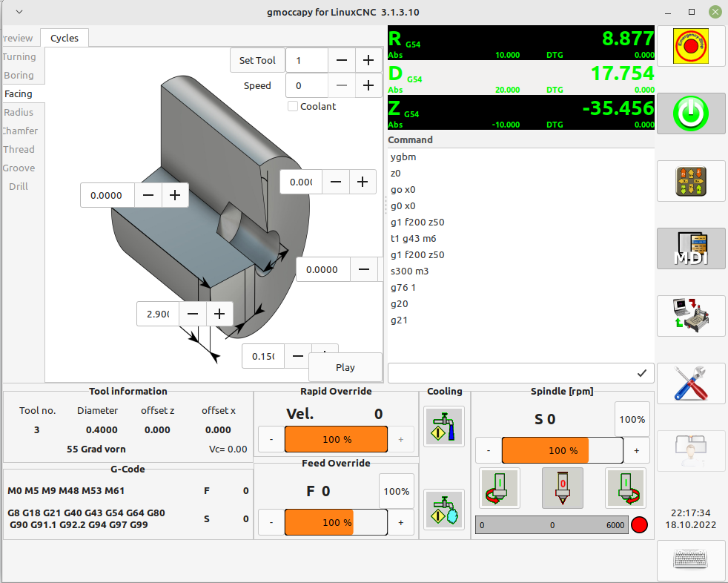Click the D axis position readout
This screenshot has width=728, height=583.
click(x=521, y=78)
